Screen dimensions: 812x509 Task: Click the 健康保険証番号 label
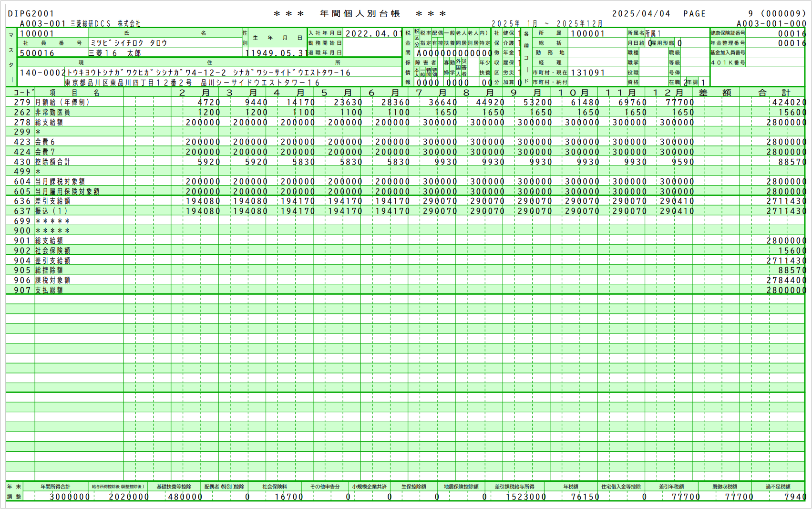728,33
